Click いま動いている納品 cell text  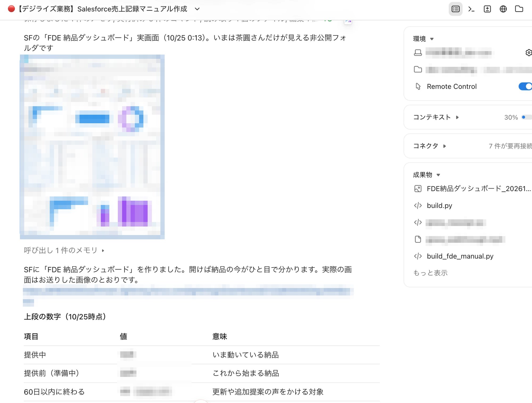click(246, 355)
